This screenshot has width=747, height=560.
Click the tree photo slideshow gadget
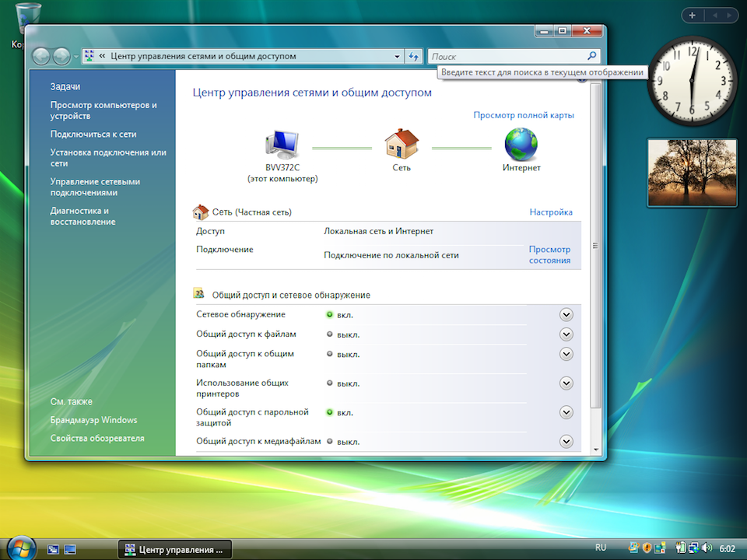coord(693,173)
